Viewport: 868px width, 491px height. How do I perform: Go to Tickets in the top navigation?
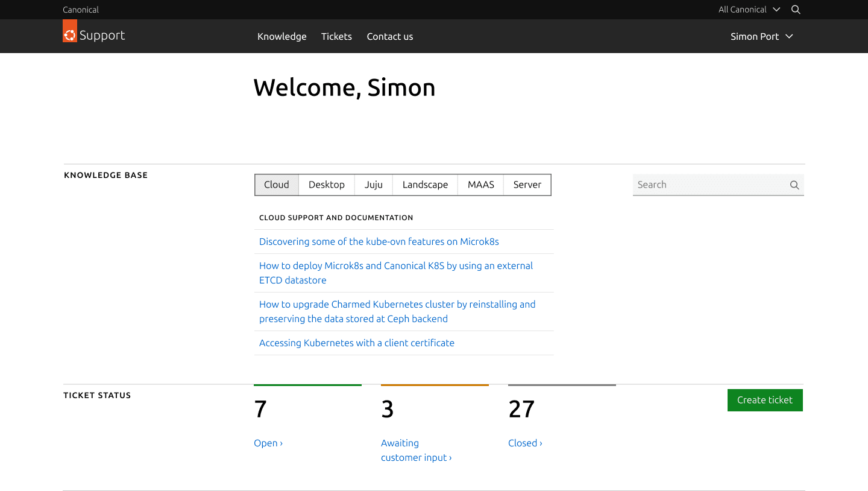pyautogui.click(x=336, y=36)
